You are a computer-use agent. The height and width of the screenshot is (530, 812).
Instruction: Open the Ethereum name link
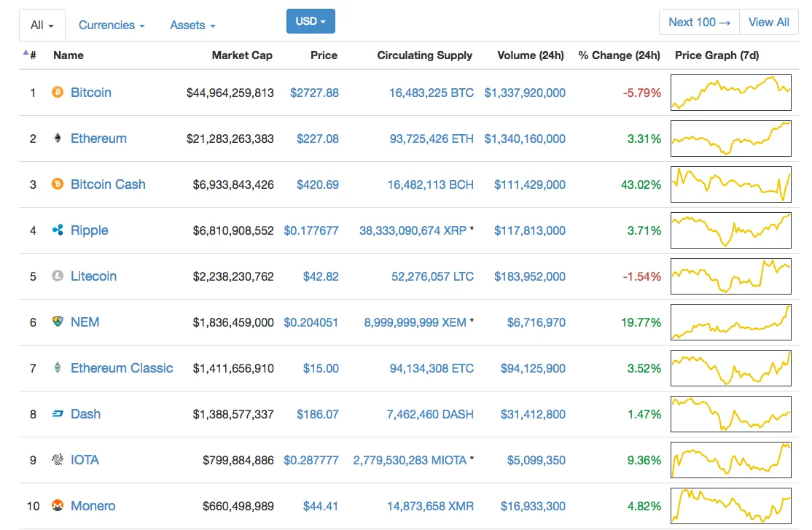click(98, 139)
